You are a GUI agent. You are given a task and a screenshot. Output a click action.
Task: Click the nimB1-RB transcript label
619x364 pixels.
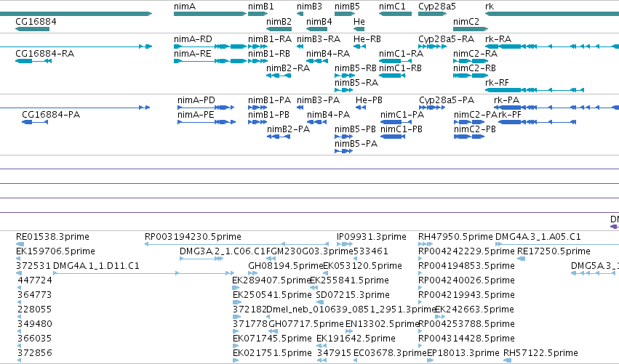(x=269, y=54)
